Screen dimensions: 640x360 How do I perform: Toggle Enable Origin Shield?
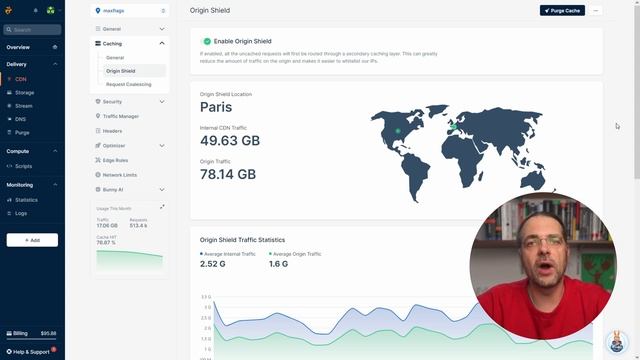coord(207,41)
